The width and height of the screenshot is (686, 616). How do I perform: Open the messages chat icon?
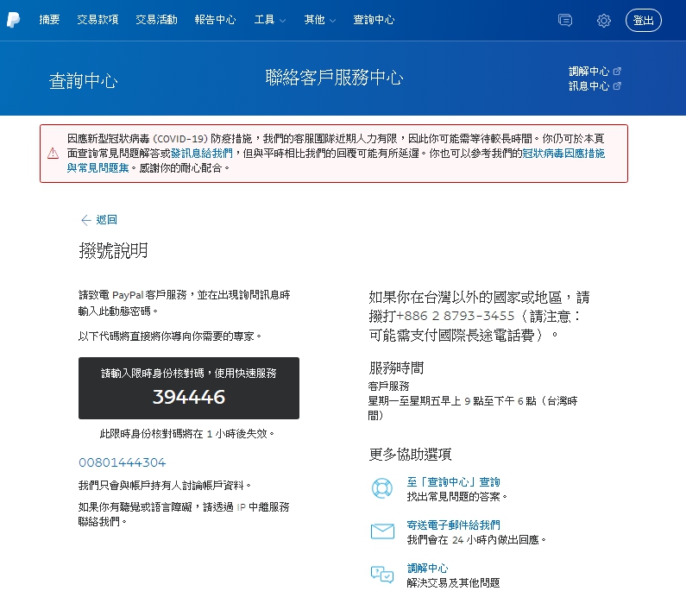pos(565,20)
